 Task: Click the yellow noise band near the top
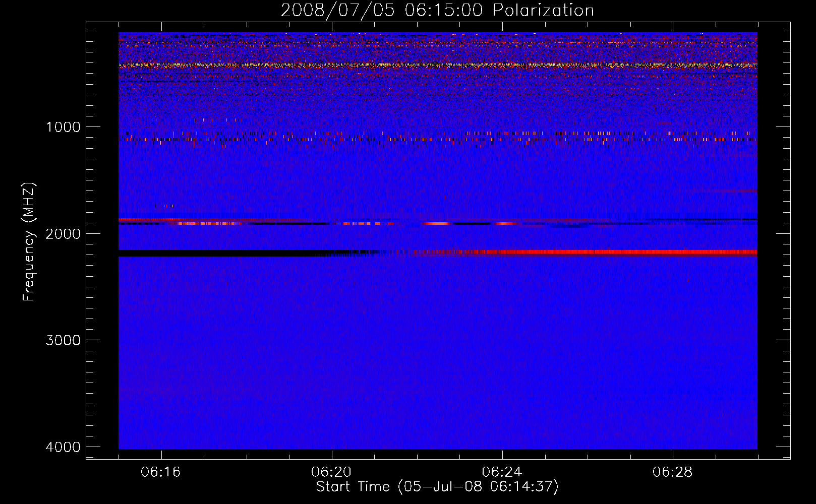438,65
